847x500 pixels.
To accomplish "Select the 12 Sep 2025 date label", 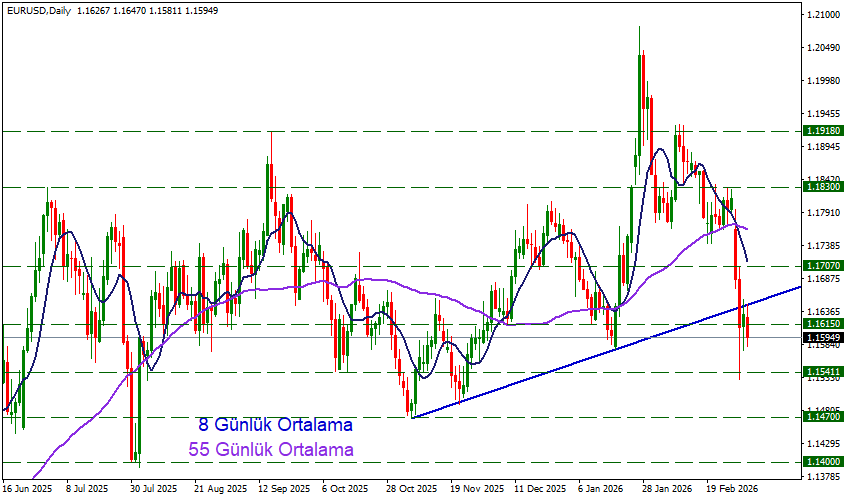I will (283, 490).
